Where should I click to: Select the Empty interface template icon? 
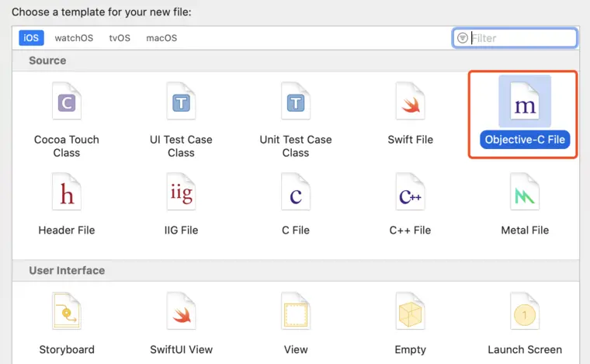coord(410,312)
